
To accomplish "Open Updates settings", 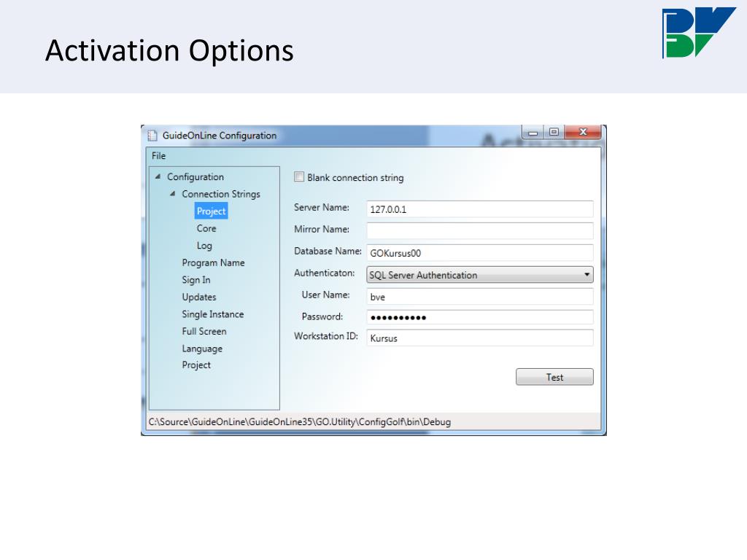I will coord(198,297).
